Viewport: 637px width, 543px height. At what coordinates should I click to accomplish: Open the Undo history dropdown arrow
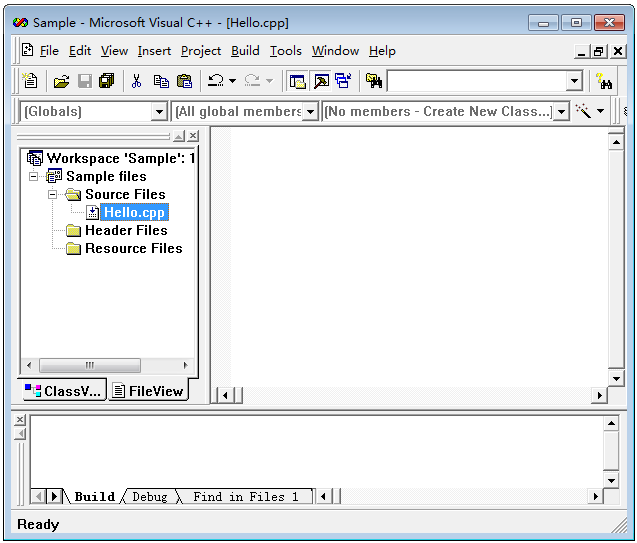(232, 81)
